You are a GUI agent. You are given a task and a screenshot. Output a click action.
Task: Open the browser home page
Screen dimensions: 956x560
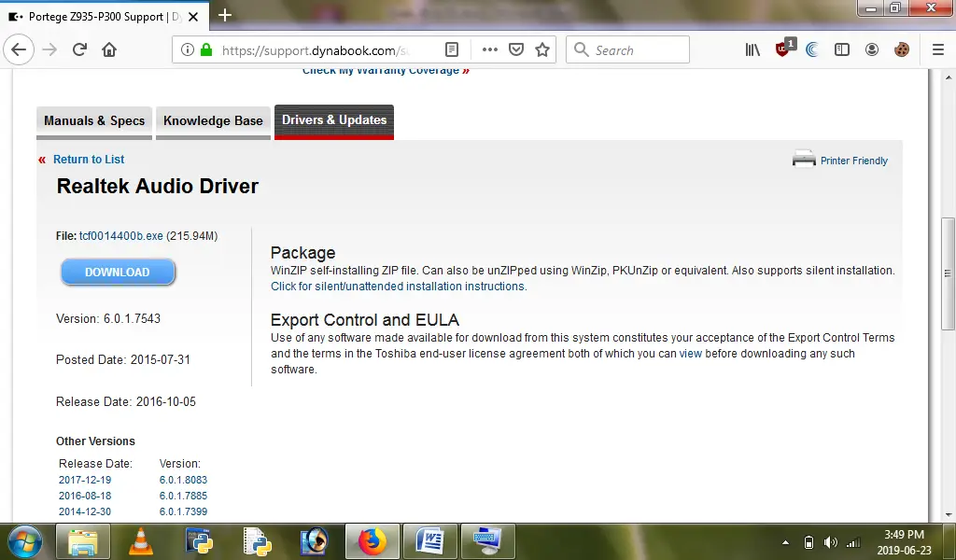pyautogui.click(x=109, y=50)
